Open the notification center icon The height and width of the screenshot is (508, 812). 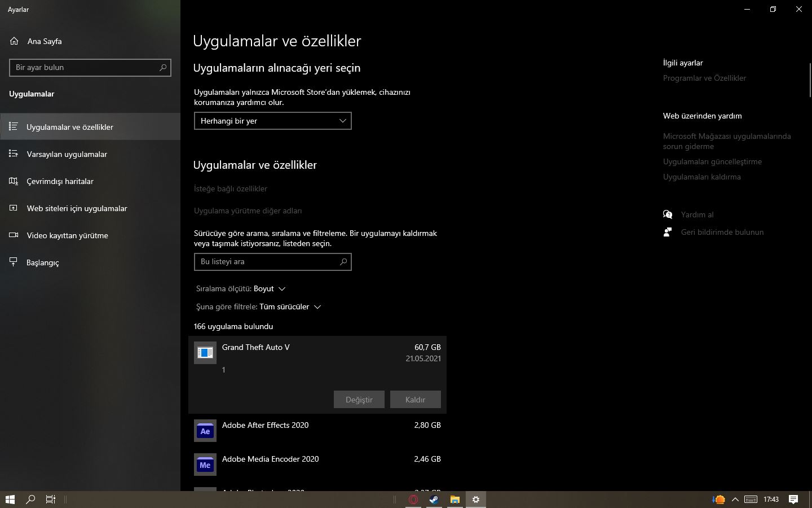click(793, 500)
